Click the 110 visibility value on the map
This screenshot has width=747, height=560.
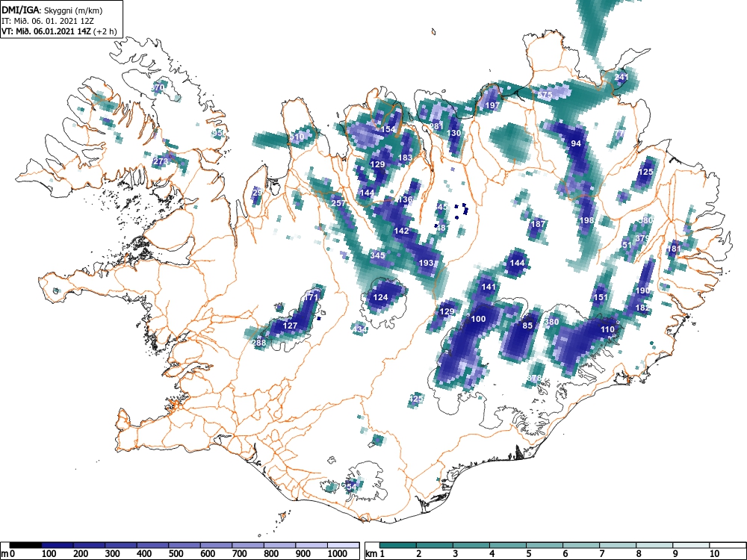pos(607,329)
